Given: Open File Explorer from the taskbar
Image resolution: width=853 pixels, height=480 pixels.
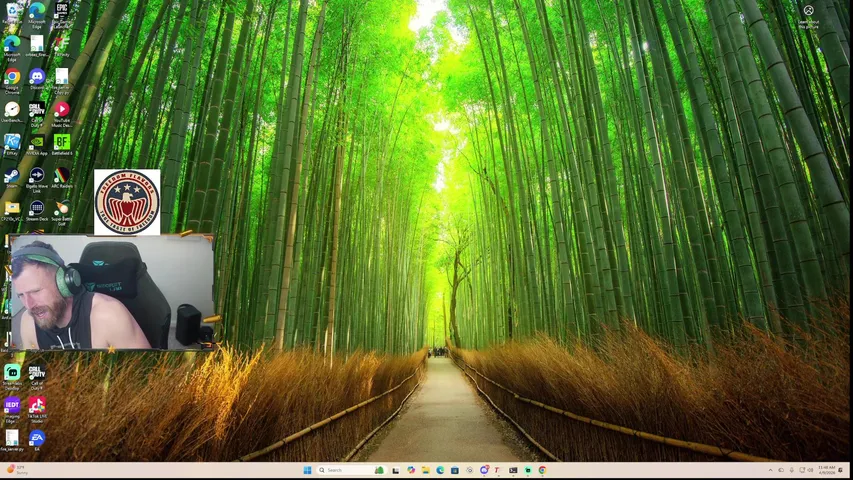Looking at the screenshot, I should tap(425, 470).
